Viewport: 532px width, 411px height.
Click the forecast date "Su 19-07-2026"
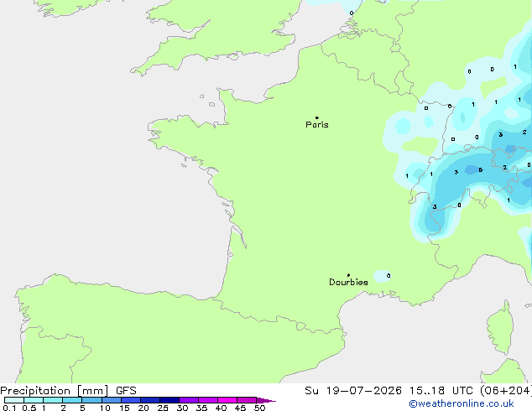pyautogui.click(x=353, y=391)
